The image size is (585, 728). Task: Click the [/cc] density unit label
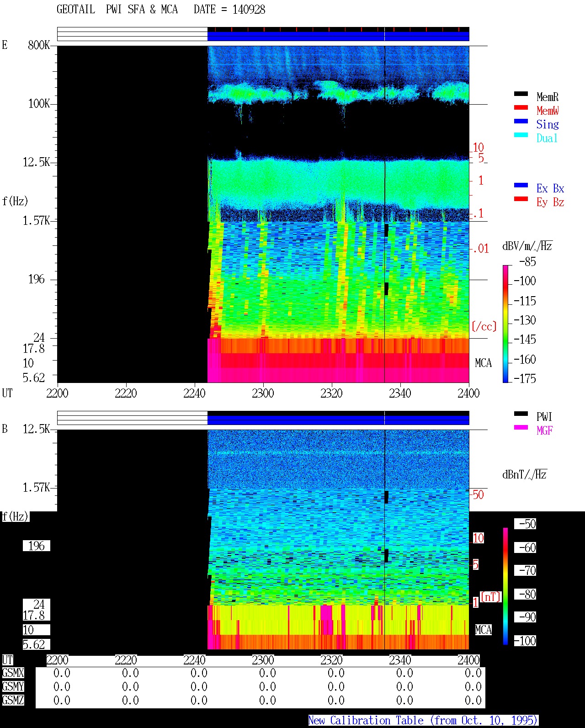click(484, 326)
